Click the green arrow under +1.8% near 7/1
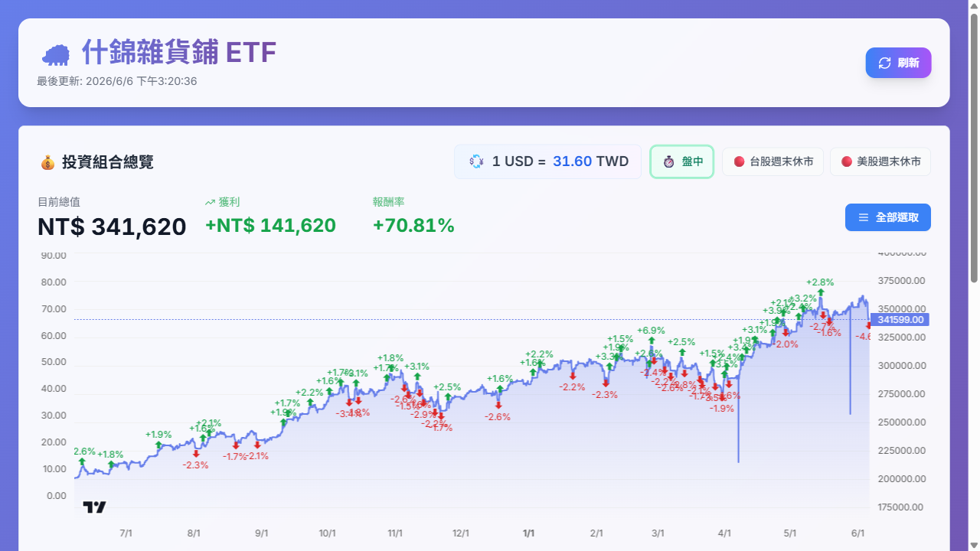 [111, 465]
